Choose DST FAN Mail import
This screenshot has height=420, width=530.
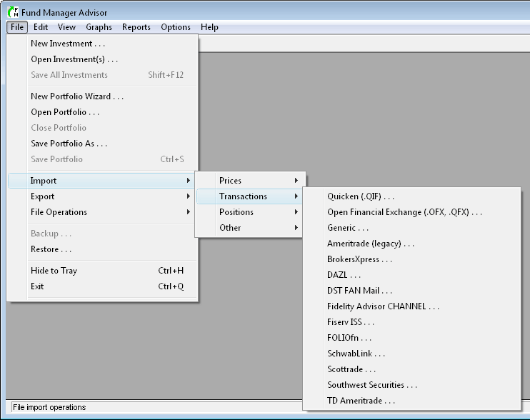(x=411, y=291)
